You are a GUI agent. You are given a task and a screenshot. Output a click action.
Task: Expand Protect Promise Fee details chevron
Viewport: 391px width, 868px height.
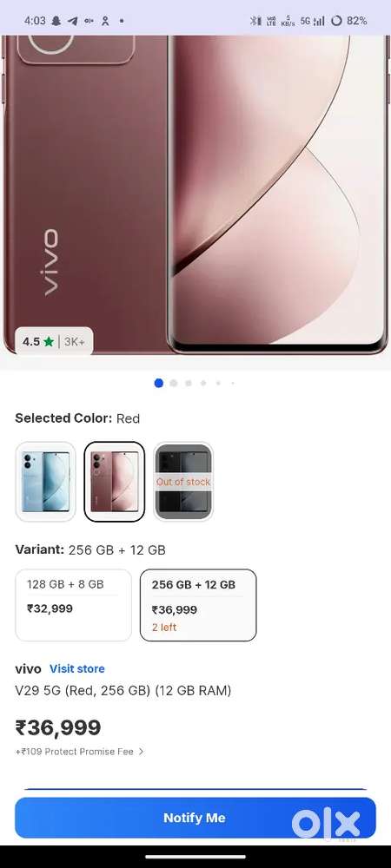click(x=142, y=752)
